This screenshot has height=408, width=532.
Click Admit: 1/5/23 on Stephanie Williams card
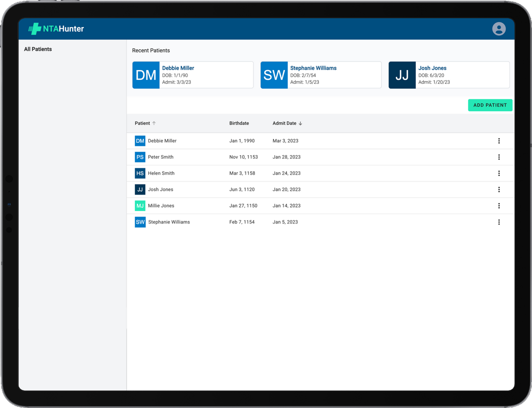click(x=305, y=82)
